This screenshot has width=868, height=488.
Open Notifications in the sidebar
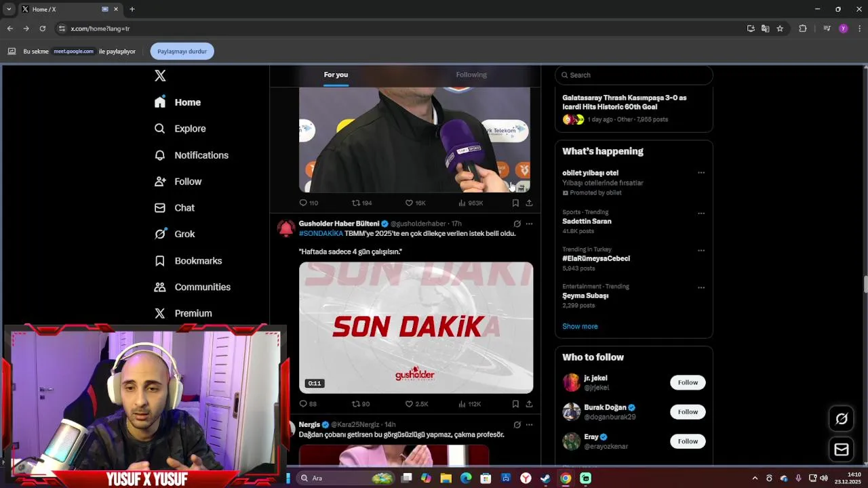click(191, 155)
